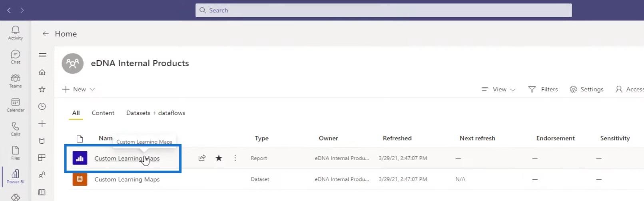Image resolution: width=644 pixels, height=201 pixels.
Task: Click 'N/A' next refresh value
Action: (x=460, y=179)
